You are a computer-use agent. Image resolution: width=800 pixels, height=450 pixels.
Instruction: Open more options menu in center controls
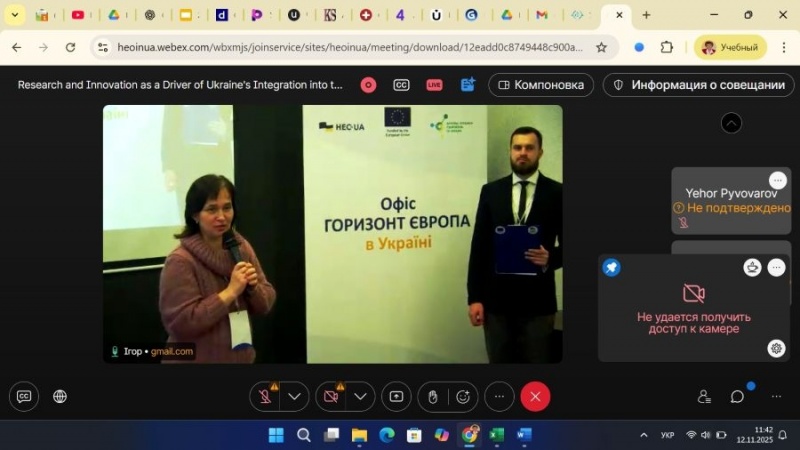tap(499, 396)
